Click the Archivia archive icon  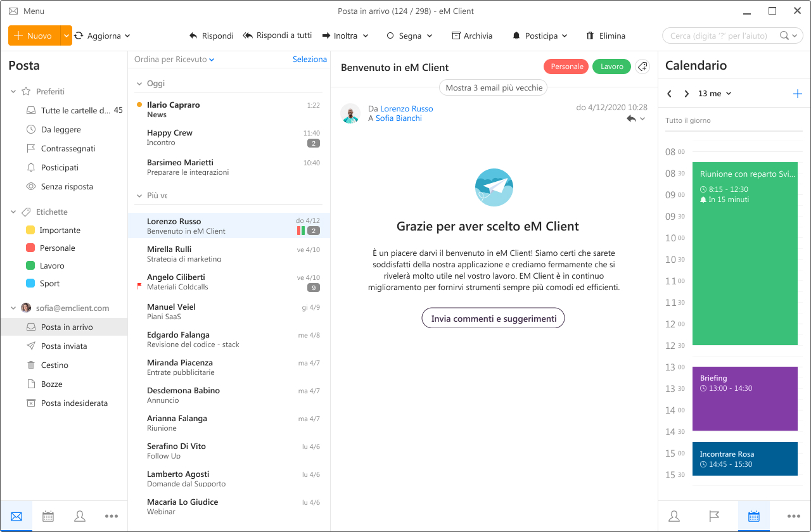coord(456,36)
